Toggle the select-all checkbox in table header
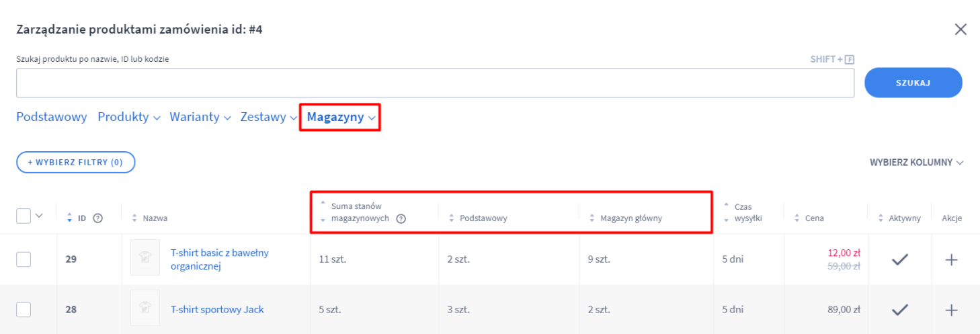980x334 pixels. (24, 216)
